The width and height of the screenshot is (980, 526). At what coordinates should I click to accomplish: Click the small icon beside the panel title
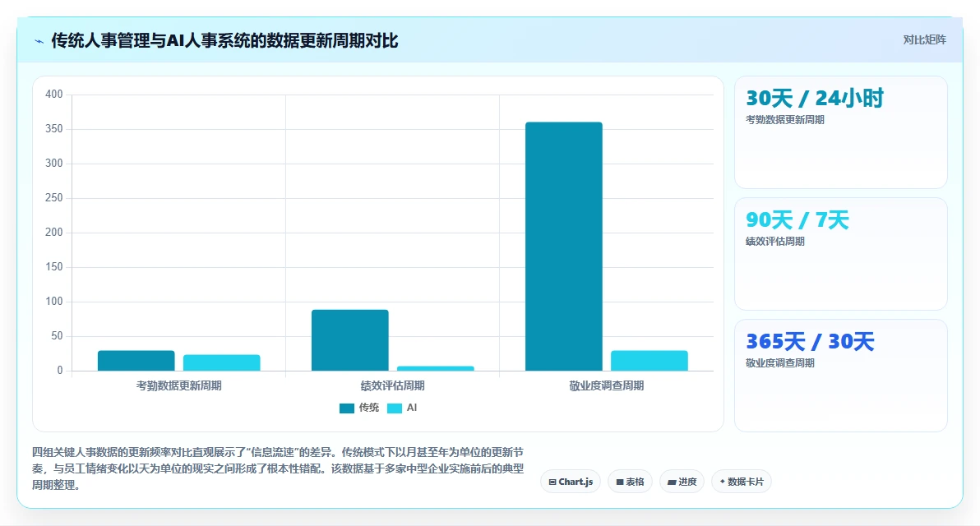[x=39, y=41]
